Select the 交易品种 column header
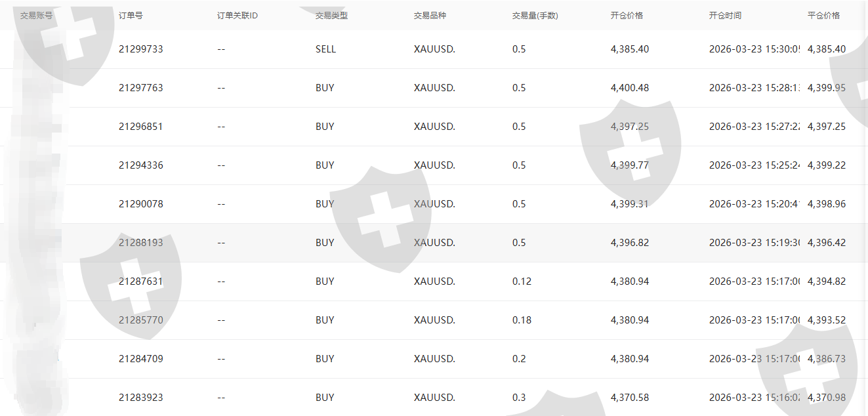Image resolution: width=868 pixels, height=416 pixels. point(430,16)
